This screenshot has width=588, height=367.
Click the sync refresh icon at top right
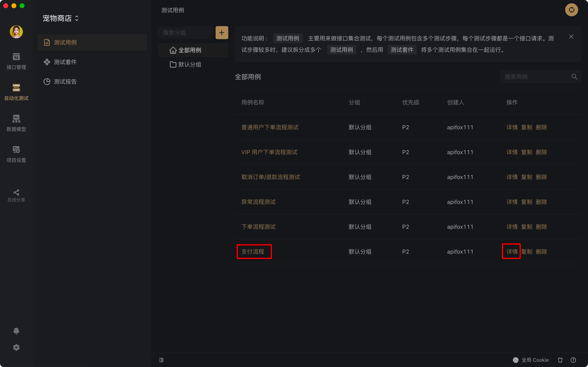(571, 10)
